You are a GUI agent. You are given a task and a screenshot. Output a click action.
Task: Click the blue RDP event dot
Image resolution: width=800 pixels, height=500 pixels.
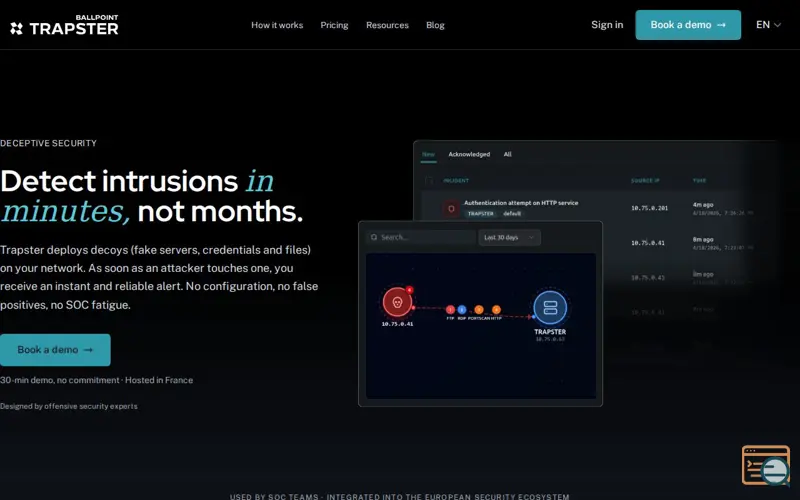pos(462,309)
